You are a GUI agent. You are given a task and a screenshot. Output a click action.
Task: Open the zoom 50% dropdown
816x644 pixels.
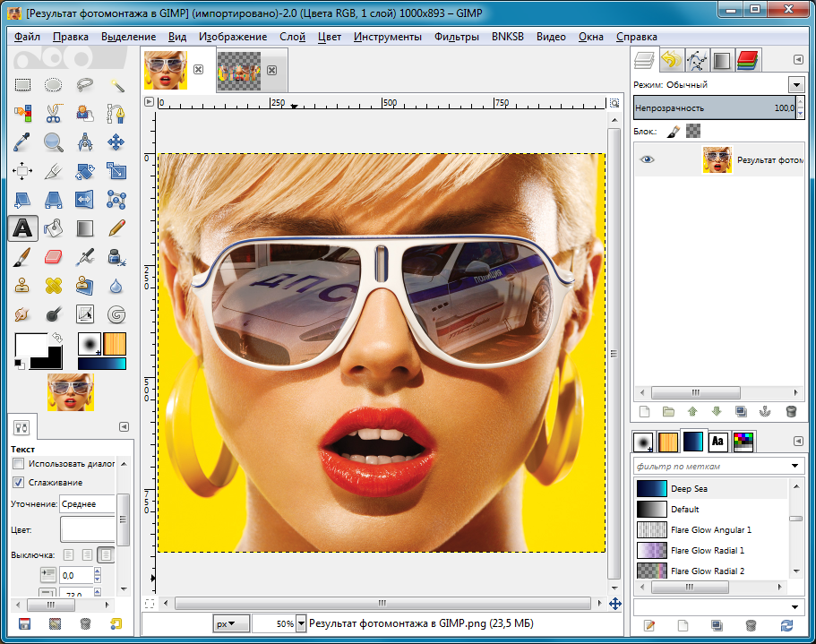301,623
